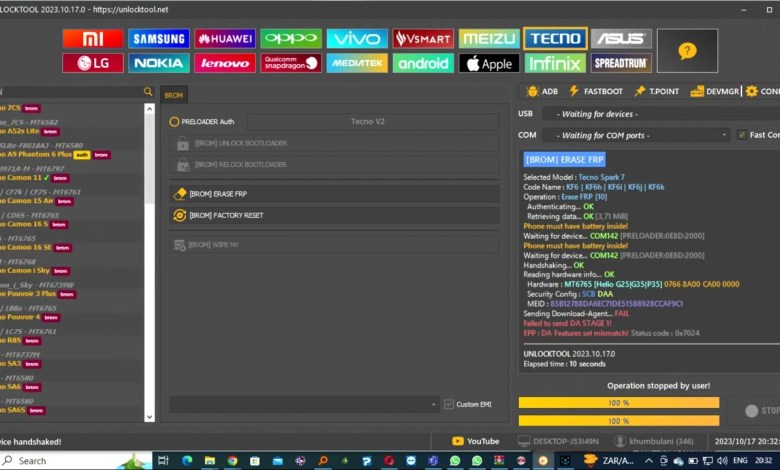Click the Windows taskbar Search box

point(76,461)
